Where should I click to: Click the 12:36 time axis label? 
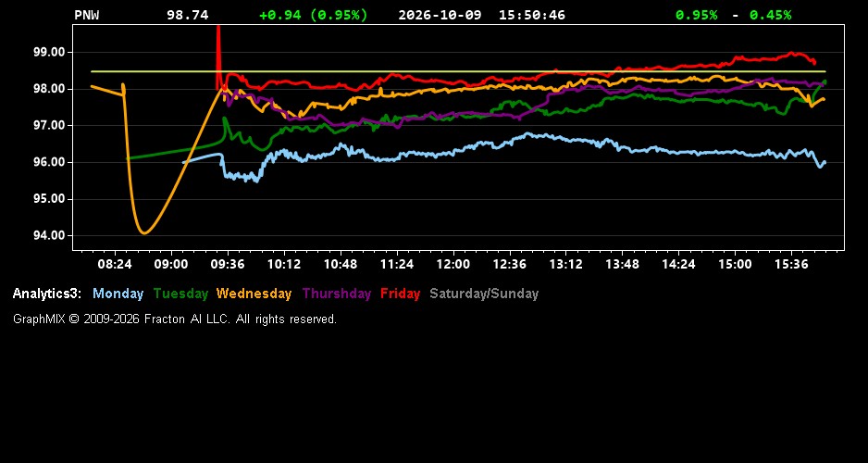(510, 264)
